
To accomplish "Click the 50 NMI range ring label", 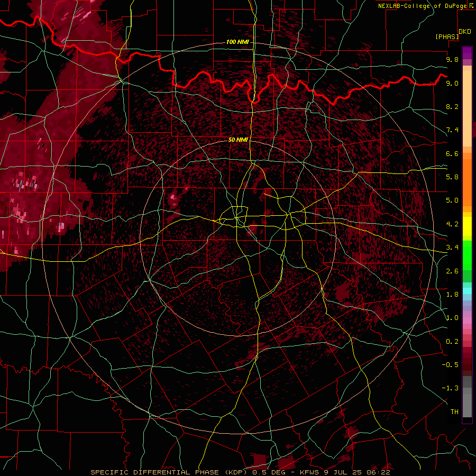I will point(238,140).
